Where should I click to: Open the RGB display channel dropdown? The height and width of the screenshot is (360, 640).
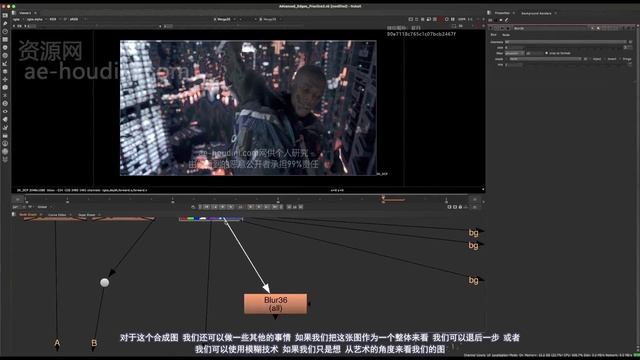point(54,19)
